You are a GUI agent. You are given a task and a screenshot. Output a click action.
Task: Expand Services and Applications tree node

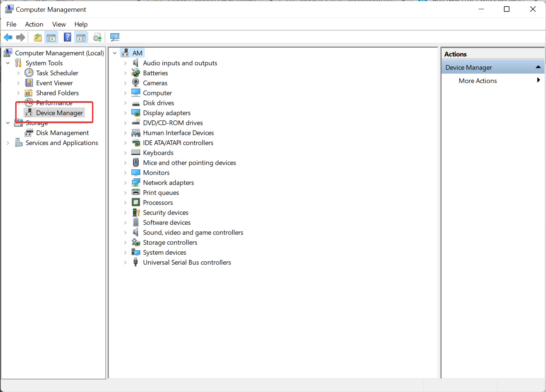(8, 143)
